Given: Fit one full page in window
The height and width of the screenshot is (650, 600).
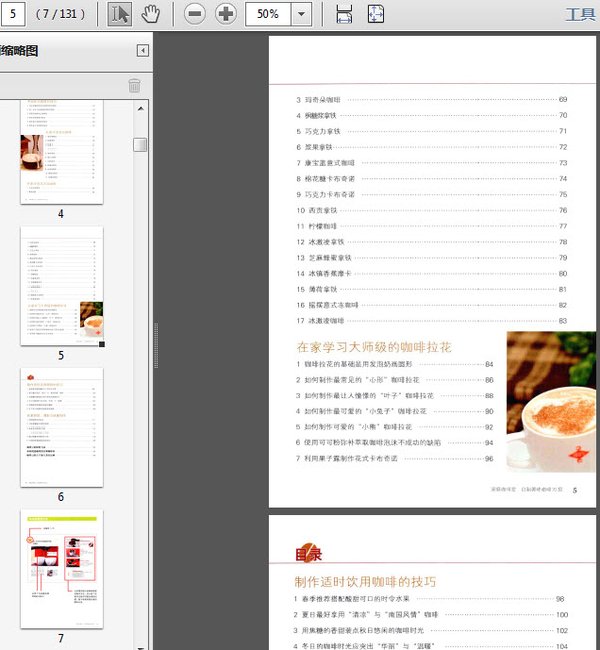Looking at the screenshot, I should click(376, 14).
